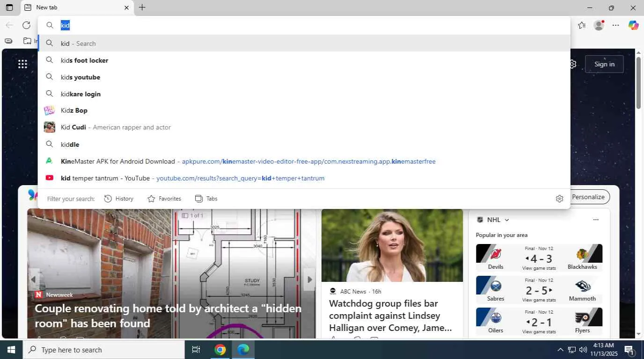The height and width of the screenshot is (359, 644).
Task: Open the Favorites star icon
Action: pyautogui.click(x=582, y=25)
